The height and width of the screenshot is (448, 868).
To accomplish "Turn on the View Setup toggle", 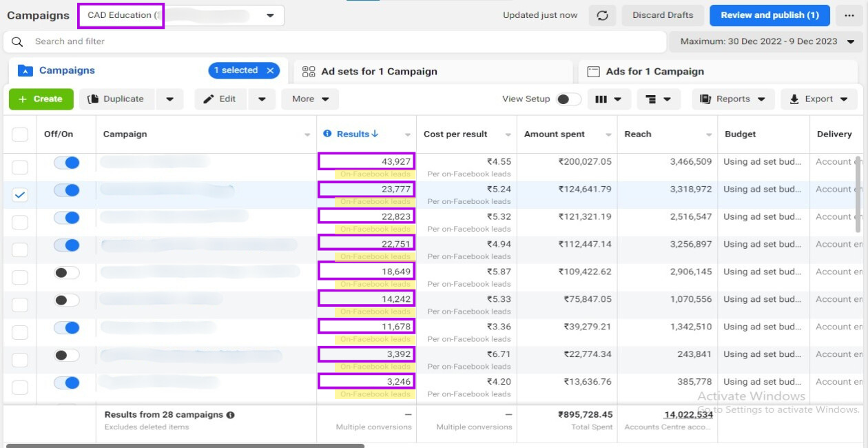I will coord(568,99).
